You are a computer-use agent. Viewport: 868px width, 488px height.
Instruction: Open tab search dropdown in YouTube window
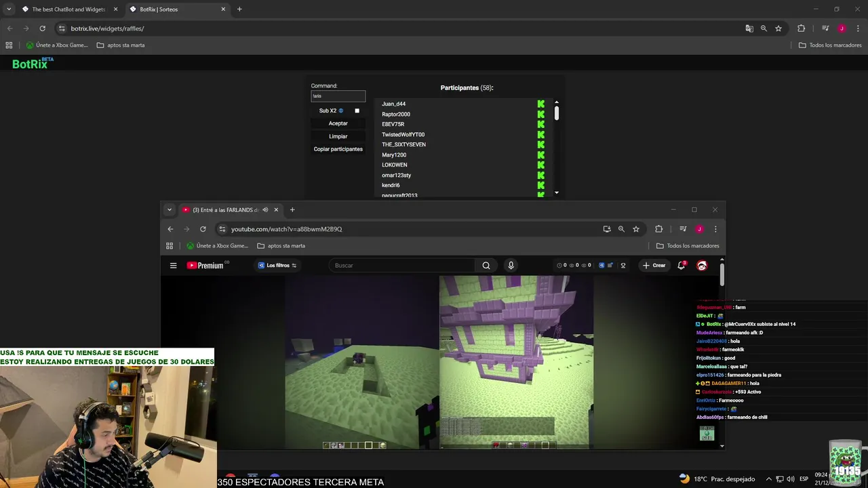point(170,209)
